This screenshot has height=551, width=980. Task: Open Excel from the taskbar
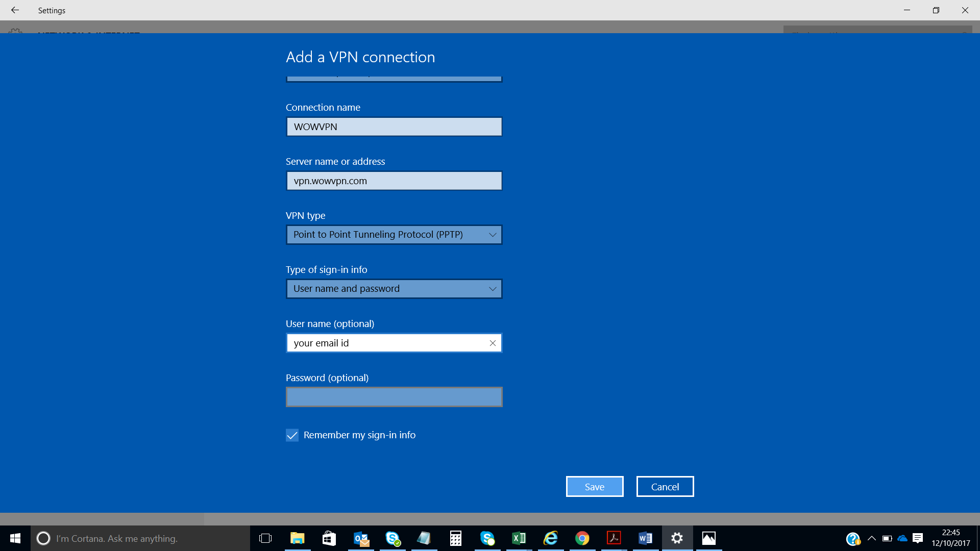(519, 538)
